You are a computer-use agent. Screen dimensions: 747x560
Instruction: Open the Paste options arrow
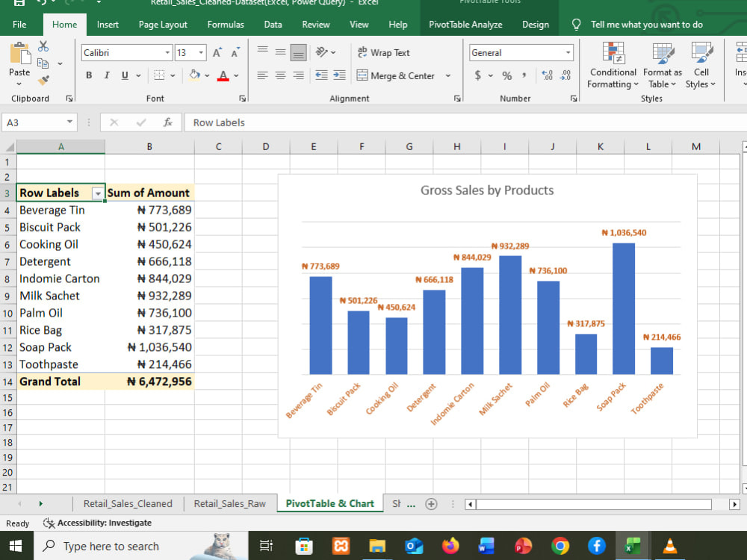pyautogui.click(x=19, y=84)
